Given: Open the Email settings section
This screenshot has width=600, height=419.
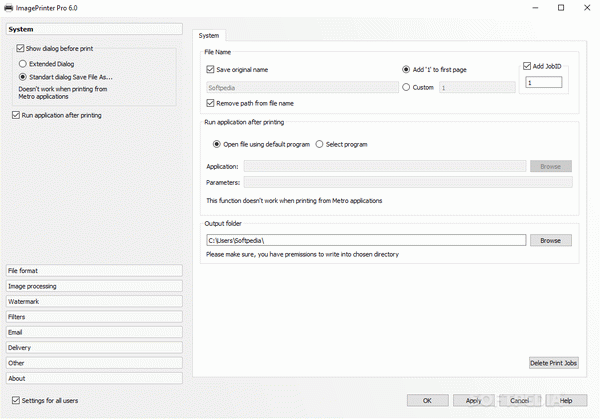Looking at the screenshot, I should [94, 332].
